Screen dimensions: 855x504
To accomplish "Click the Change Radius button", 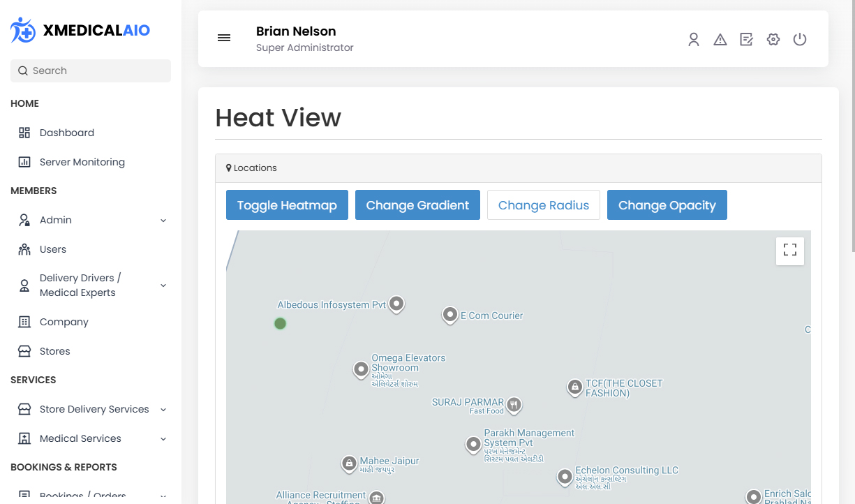I will pos(543,205).
